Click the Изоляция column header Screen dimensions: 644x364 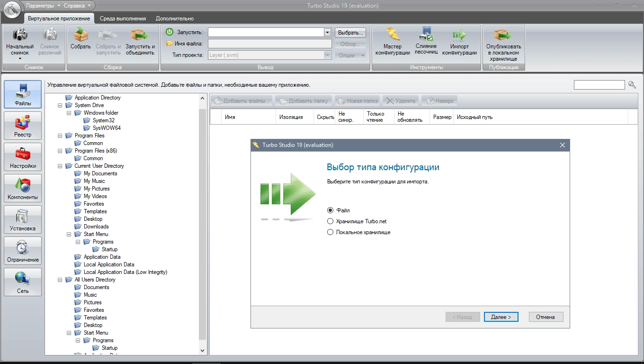click(x=295, y=117)
